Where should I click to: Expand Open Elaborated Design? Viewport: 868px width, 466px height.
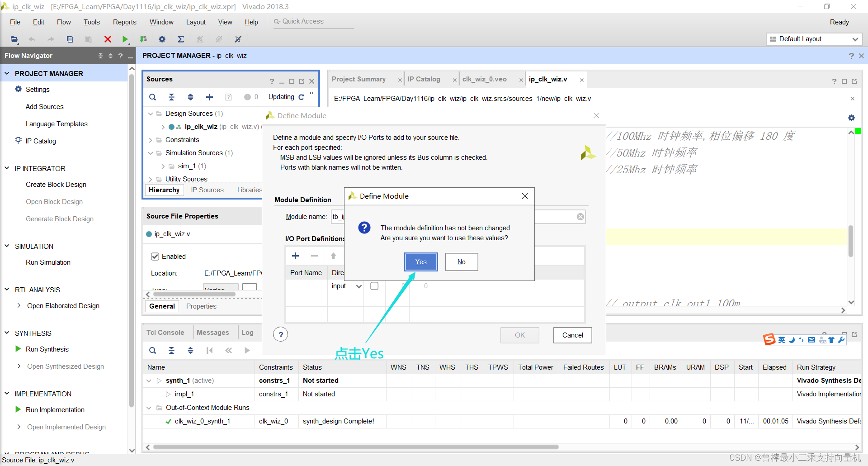(19, 306)
